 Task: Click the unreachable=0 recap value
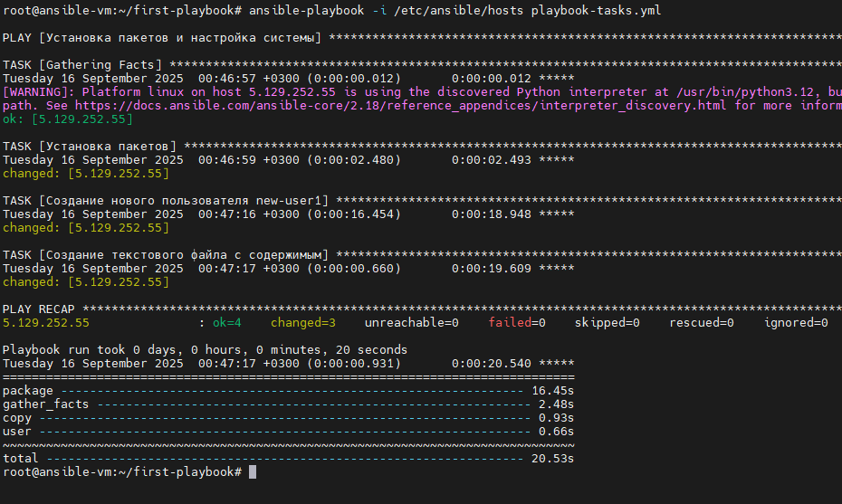click(x=412, y=323)
